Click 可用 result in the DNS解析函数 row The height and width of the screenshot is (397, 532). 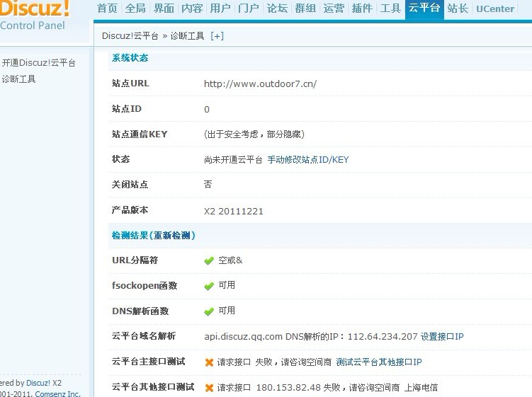click(x=227, y=311)
